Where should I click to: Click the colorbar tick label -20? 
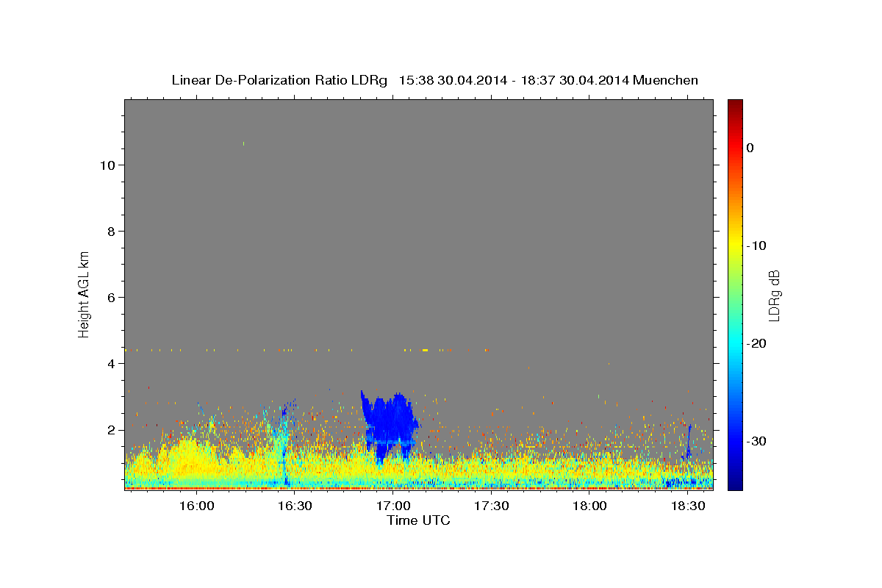point(756,343)
